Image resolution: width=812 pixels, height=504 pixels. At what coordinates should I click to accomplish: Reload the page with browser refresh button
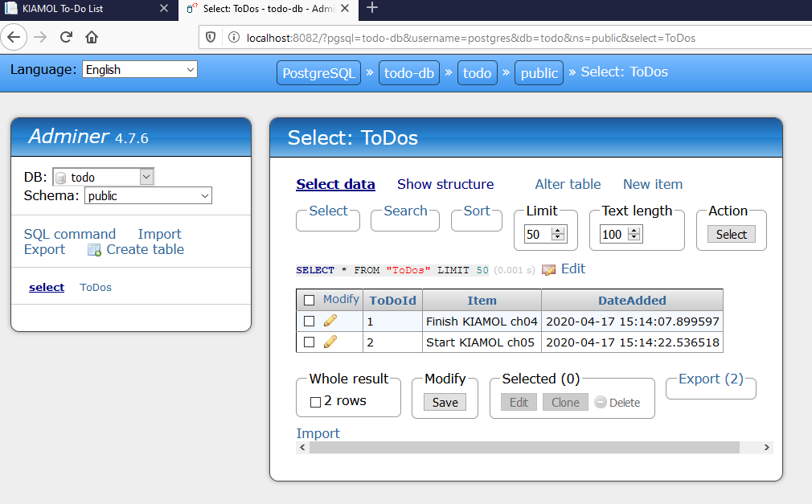[66, 37]
